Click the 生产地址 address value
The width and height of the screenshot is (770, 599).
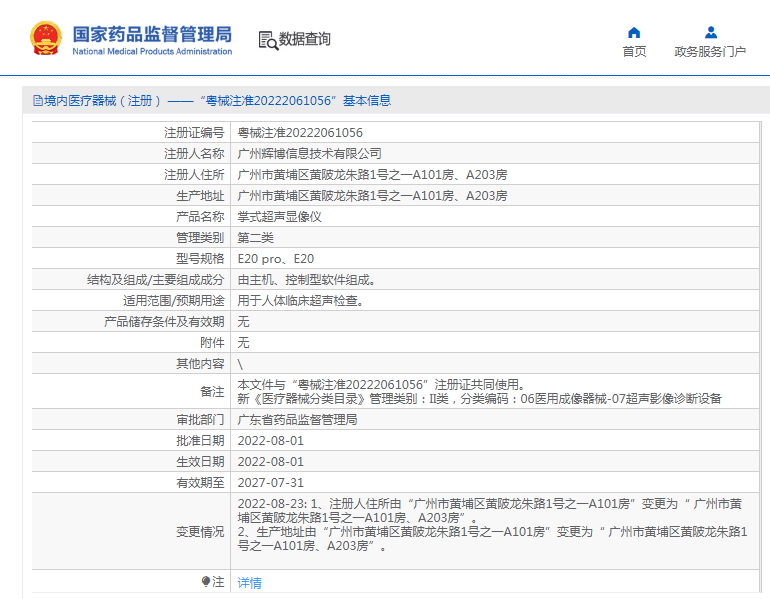point(372,196)
